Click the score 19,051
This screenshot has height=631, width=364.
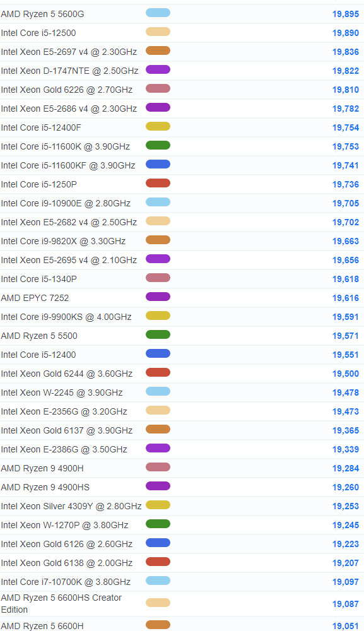pos(346,626)
